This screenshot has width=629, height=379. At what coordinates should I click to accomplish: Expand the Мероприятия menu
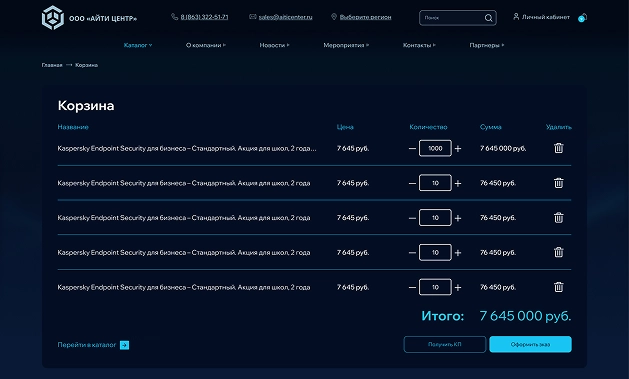click(346, 45)
